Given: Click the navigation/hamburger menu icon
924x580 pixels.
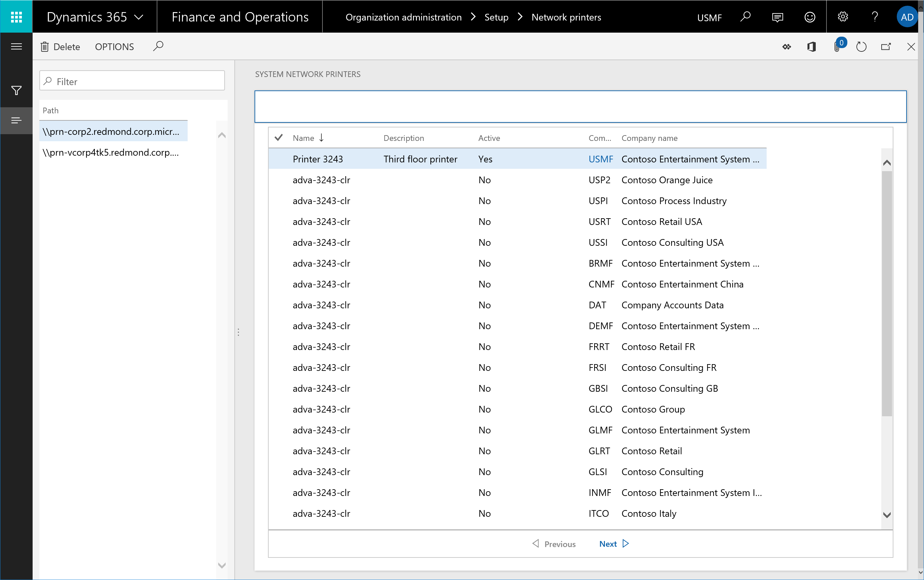Looking at the screenshot, I should [x=16, y=47].
